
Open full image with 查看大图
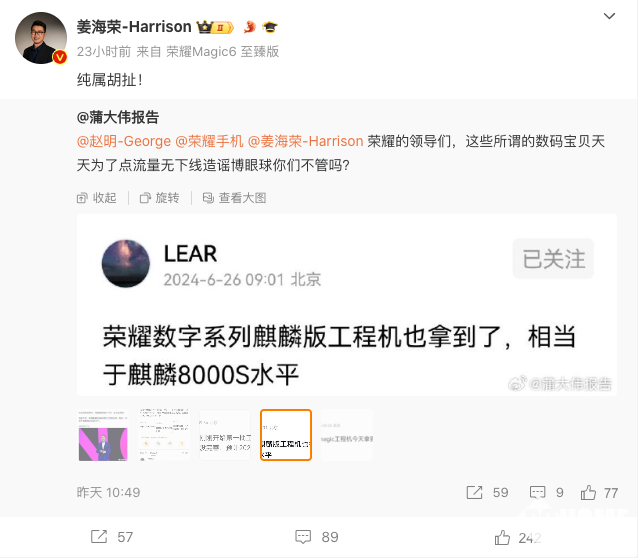coord(234,198)
